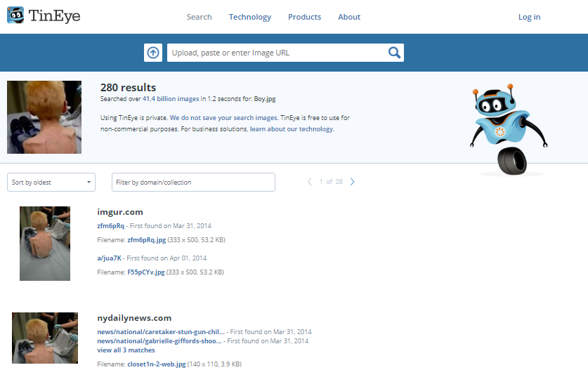Open the About menu item

click(349, 17)
